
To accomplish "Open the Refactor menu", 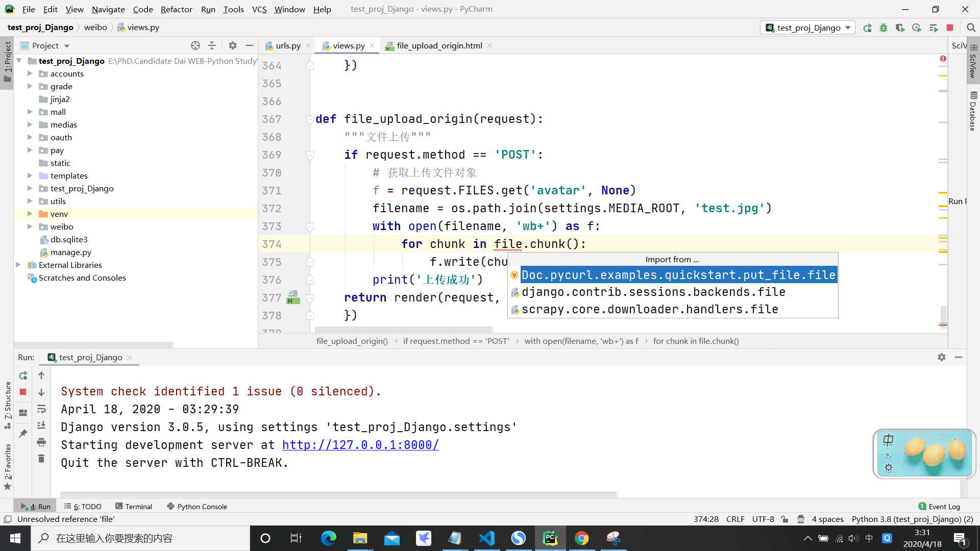I will point(176,9).
